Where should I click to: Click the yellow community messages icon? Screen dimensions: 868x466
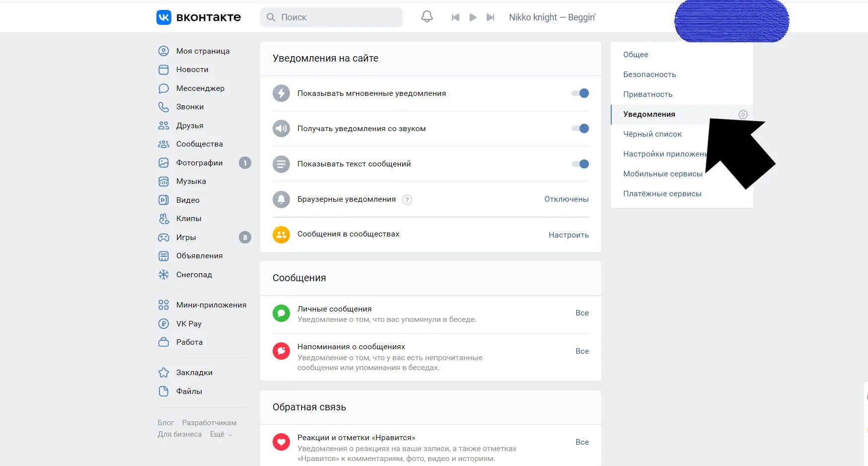click(x=281, y=234)
